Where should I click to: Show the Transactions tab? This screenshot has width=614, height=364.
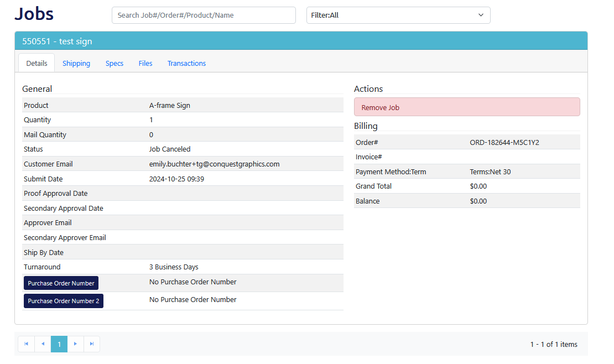coord(186,64)
